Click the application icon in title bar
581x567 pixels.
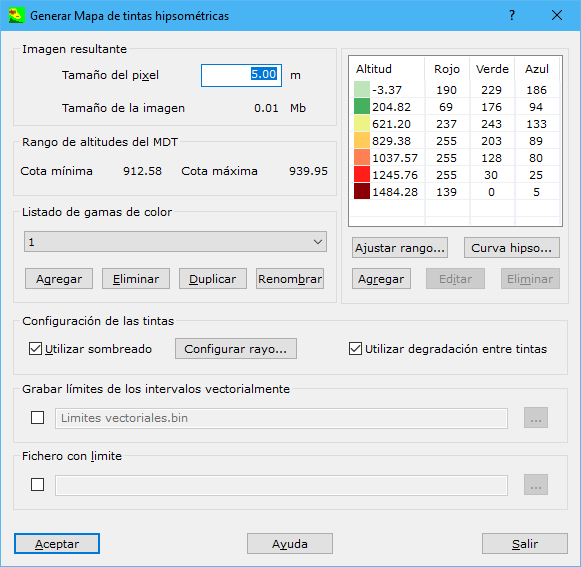pyautogui.click(x=17, y=16)
